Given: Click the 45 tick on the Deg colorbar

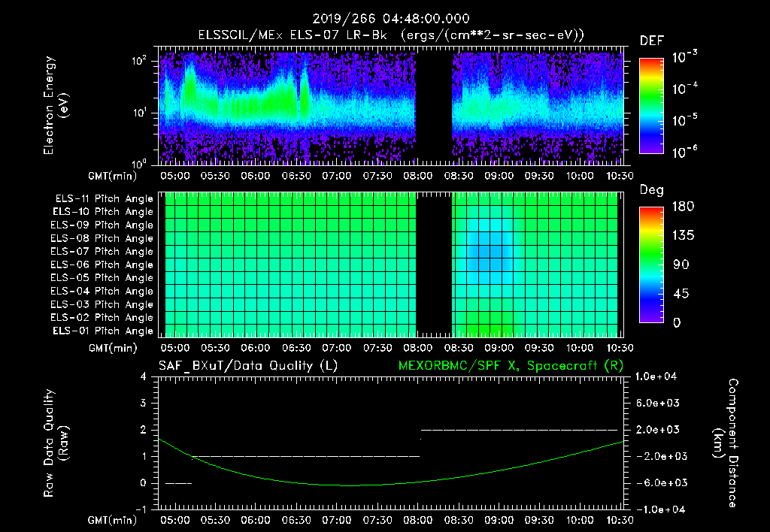Looking at the screenshot, I should coord(683,294).
